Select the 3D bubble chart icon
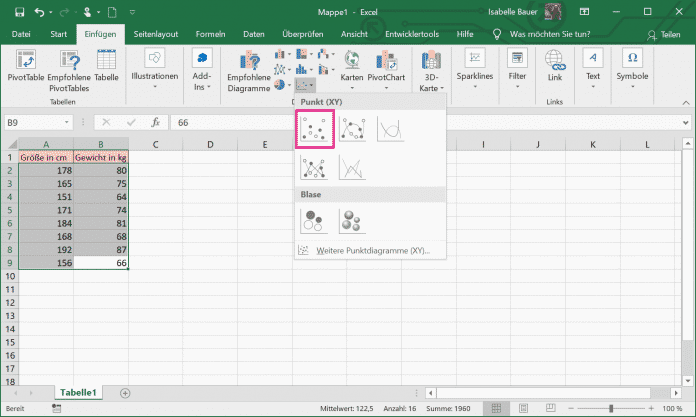The width and height of the screenshot is (696, 417). tap(352, 221)
